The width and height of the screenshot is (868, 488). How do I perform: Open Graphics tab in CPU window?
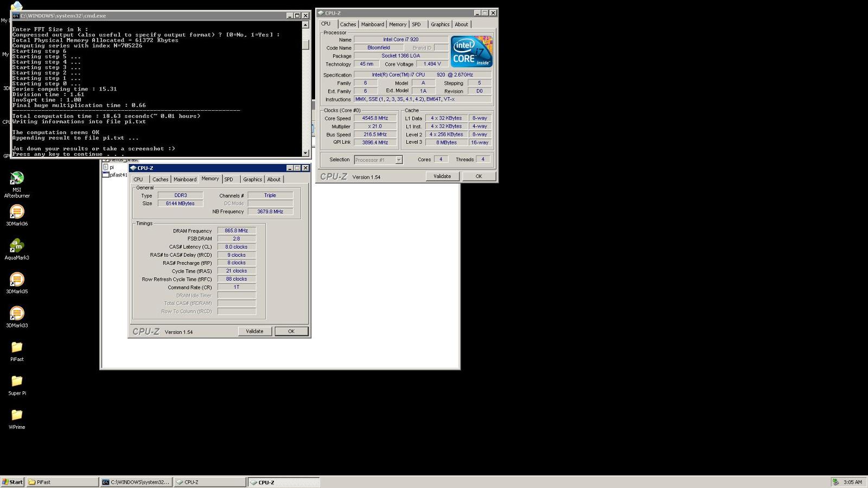tap(440, 24)
